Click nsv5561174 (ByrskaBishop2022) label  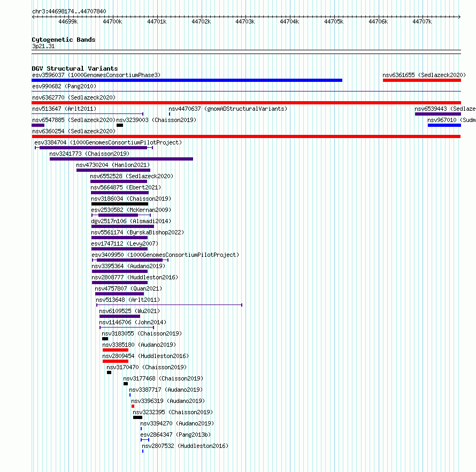[x=137, y=232]
